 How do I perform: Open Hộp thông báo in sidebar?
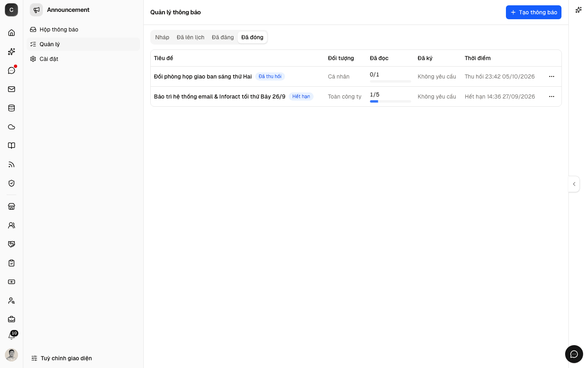tap(83, 29)
